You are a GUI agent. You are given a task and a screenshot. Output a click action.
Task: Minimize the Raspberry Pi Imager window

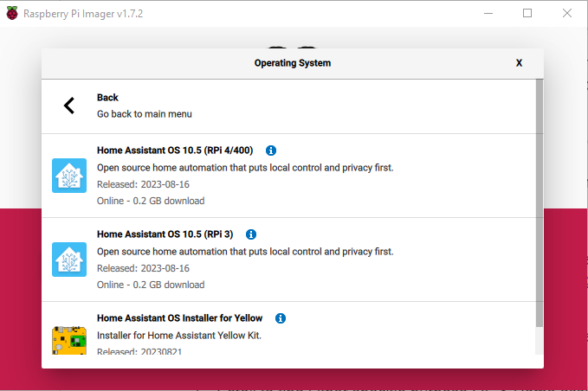coord(488,13)
